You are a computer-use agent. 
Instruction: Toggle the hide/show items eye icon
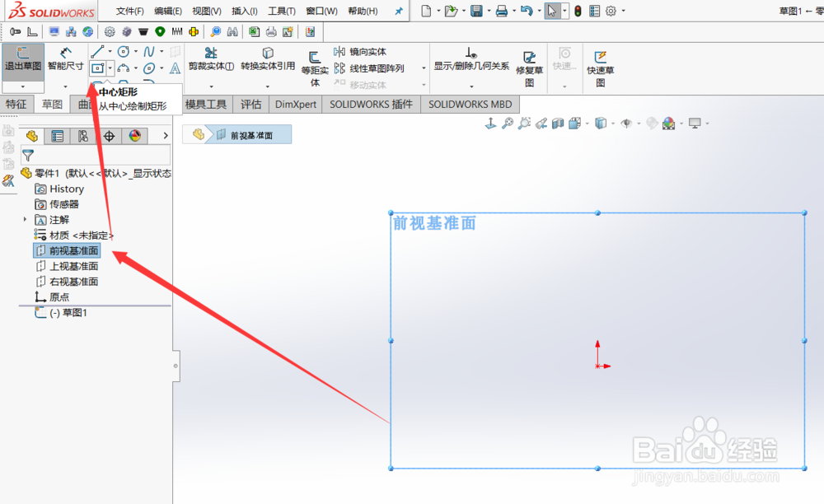click(627, 122)
